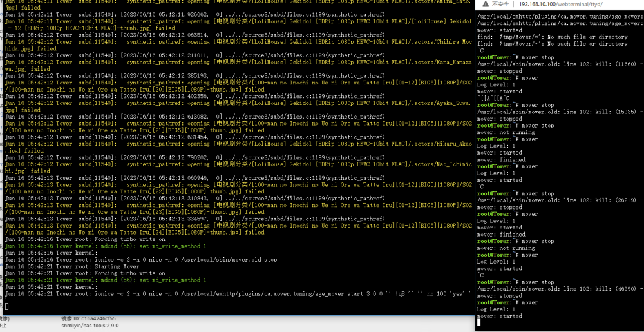
Task: Click the 05:42:21 'Tower kernel:' empty log line
Action: tap(52, 287)
